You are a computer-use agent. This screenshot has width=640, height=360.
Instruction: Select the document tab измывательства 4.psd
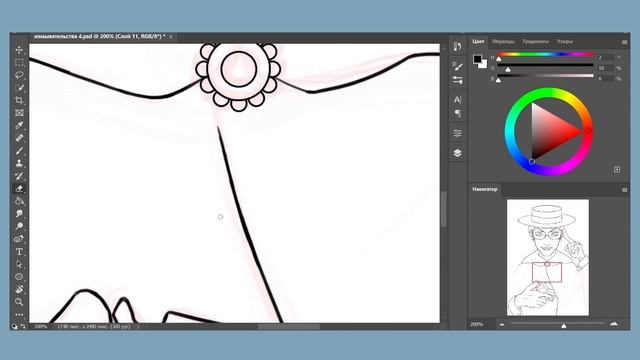coord(99,37)
